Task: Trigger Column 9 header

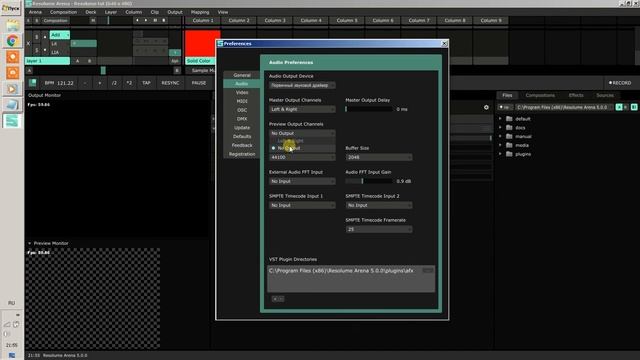Action: coord(491,20)
